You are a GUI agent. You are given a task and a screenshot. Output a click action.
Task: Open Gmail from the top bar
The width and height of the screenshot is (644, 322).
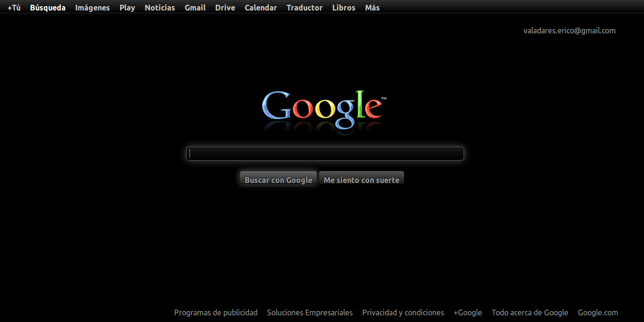point(195,8)
